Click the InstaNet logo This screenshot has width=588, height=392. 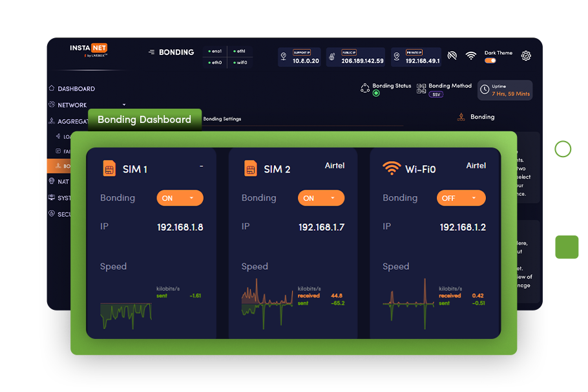(x=89, y=50)
